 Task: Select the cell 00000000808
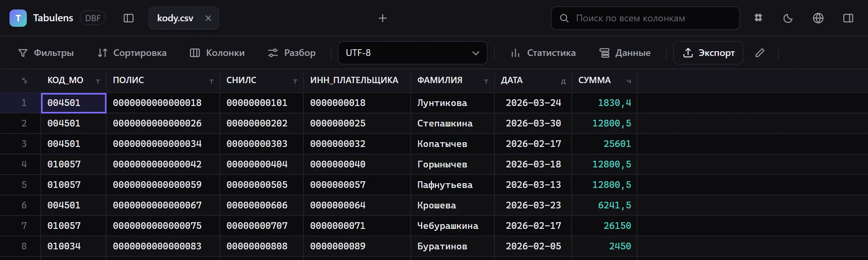[262, 247]
